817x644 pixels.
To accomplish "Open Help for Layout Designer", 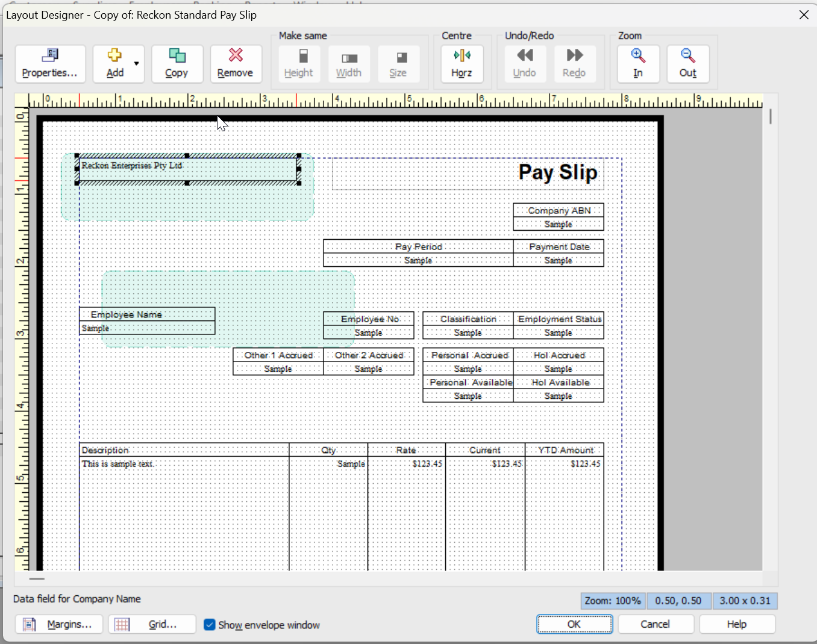I will (x=737, y=624).
